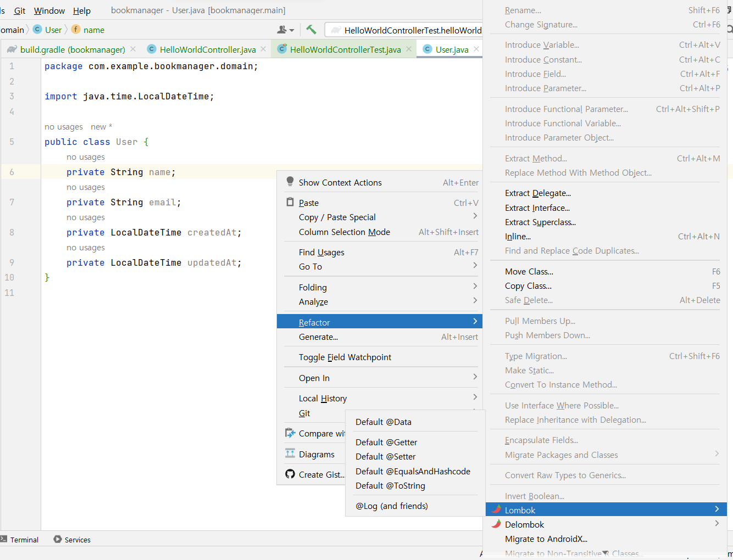Expand the Open In submenu
This screenshot has width=733, height=560.
pos(380,378)
